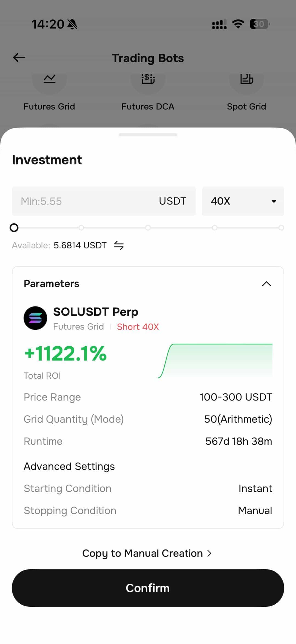Set investment slider to the 50% stop
Viewport: 296px width, 644px height.
[148, 228]
